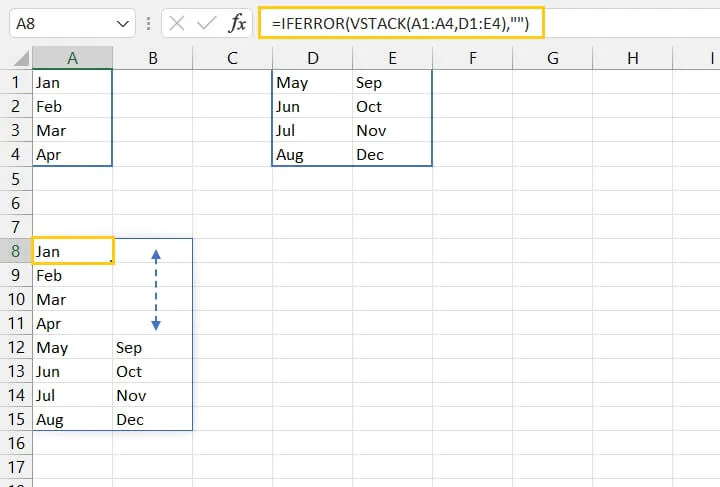Open Insert Function fx icon
This screenshot has width=720, height=487.
point(237,23)
